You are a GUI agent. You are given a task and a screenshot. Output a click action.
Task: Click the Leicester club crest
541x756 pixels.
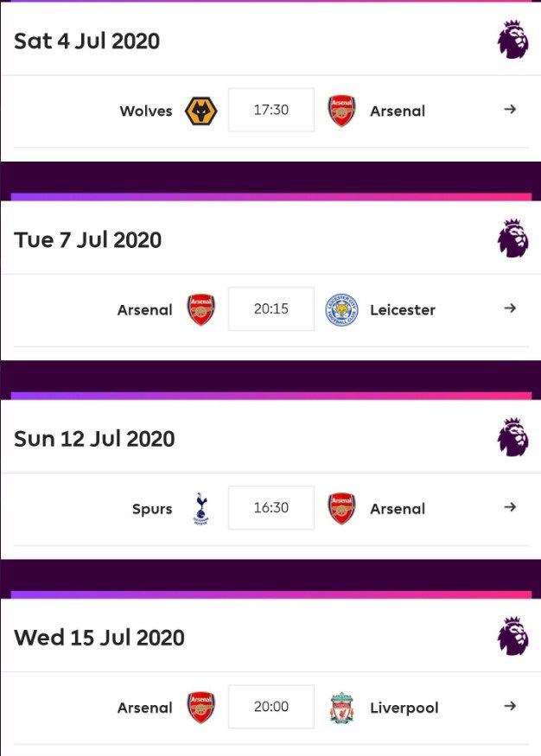click(341, 309)
